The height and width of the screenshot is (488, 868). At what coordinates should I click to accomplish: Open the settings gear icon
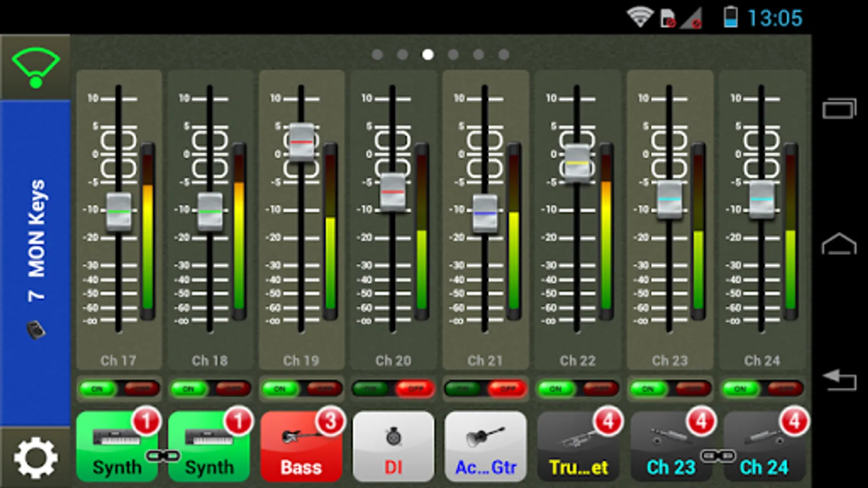coord(36,458)
